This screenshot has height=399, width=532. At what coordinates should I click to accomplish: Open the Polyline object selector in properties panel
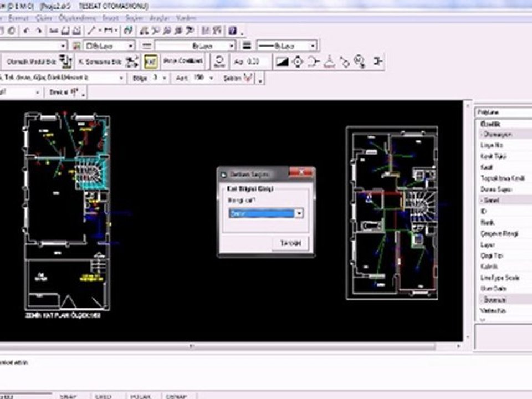[504, 112]
